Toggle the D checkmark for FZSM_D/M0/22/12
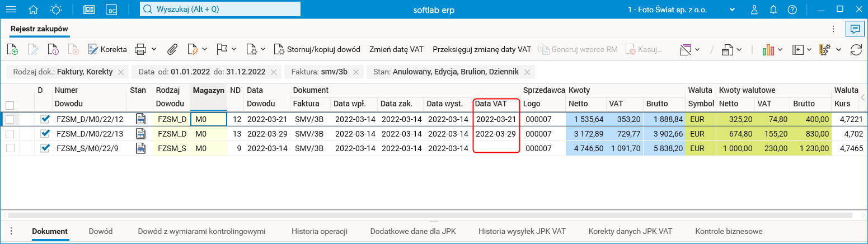Image resolution: width=868 pixels, height=244 pixels. coord(46,119)
